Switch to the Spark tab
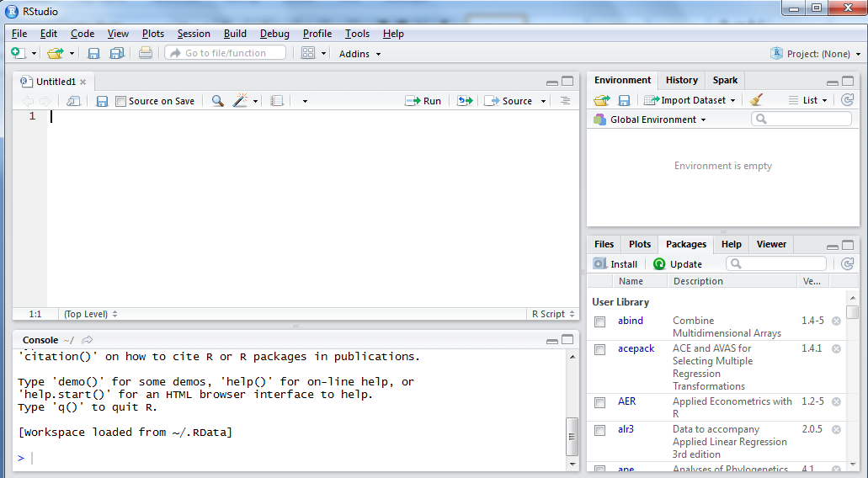 click(725, 80)
